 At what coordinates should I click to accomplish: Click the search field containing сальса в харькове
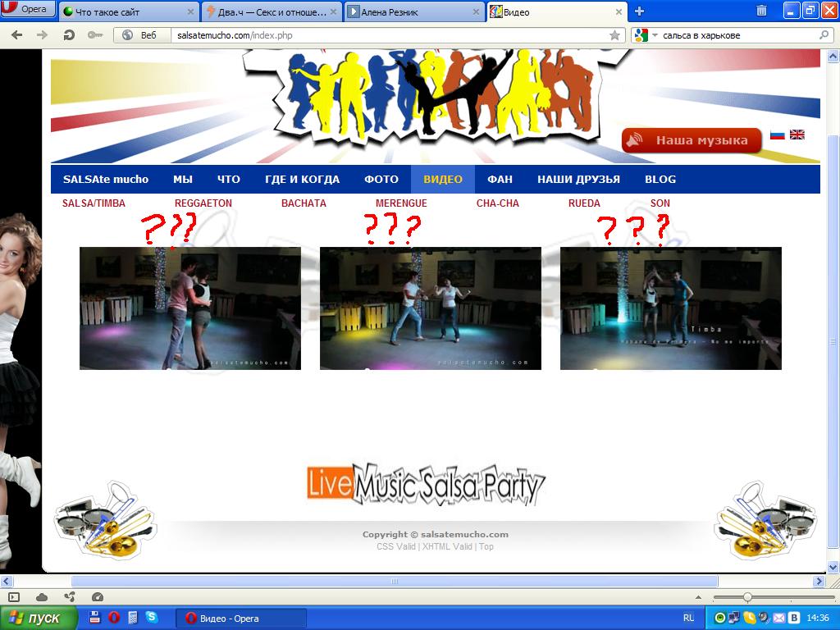[739, 35]
